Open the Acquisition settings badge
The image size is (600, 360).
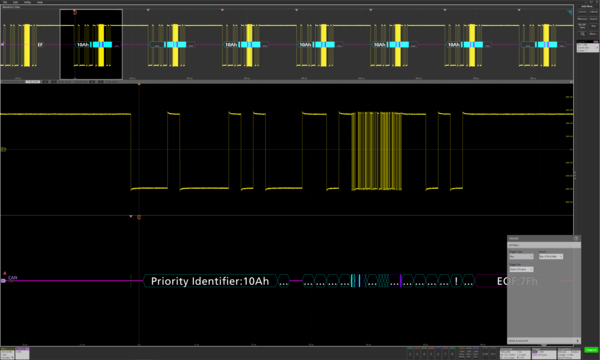[569, 354]
